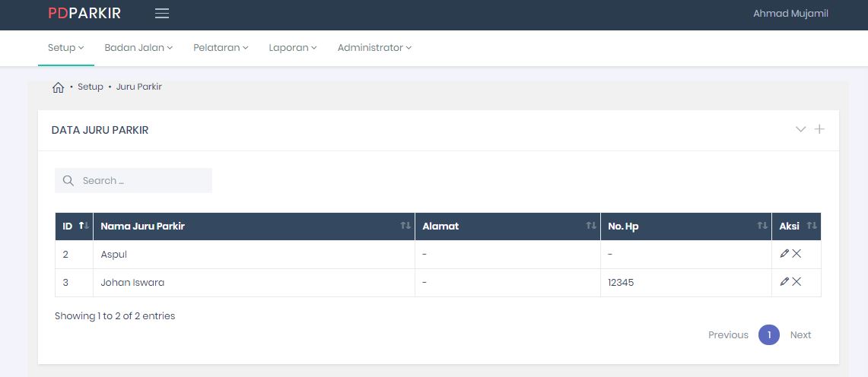Expand the Badan Jalan menu
Viewport: 868px width, 377px height.
[x=138, y=47]
